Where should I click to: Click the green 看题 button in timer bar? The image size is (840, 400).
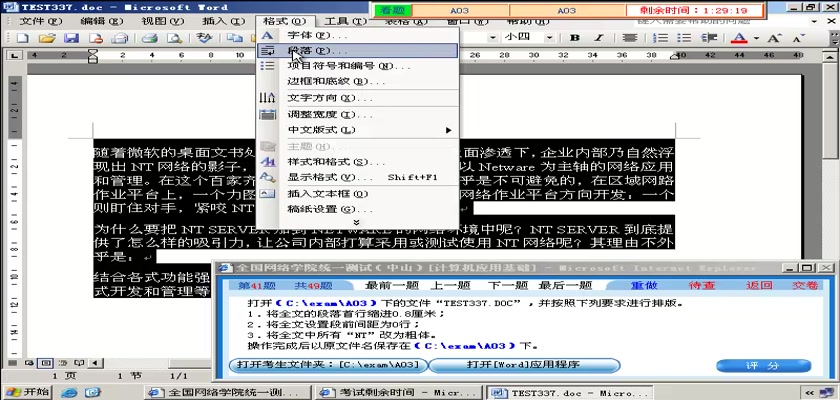pos(393,10)
